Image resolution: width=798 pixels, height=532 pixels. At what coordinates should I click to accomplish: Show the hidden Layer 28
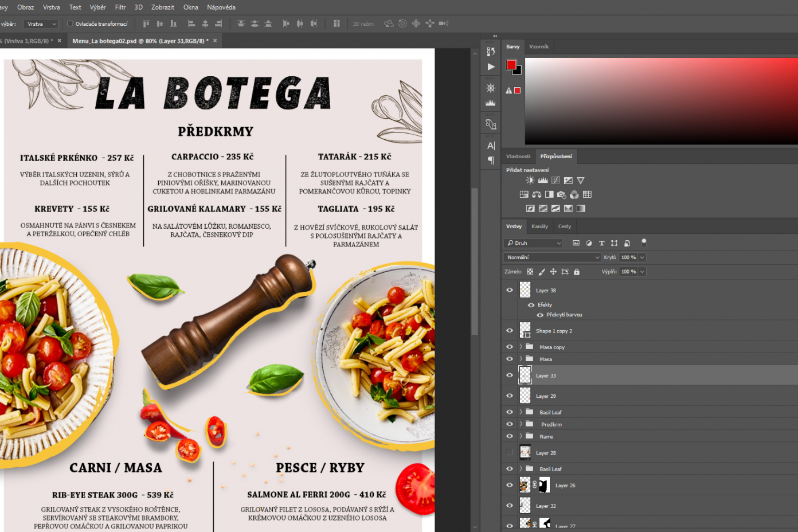[509, 453]
